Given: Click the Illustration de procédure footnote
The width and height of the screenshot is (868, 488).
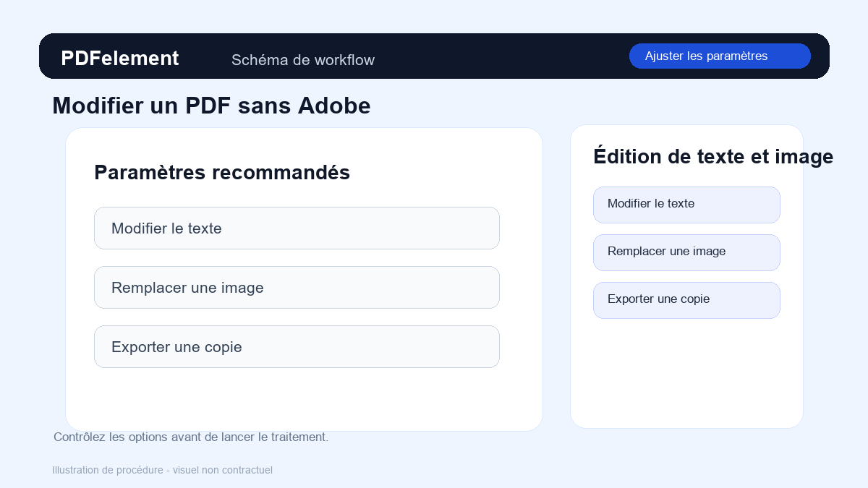Looking at the screenshot, I should 162,470.
